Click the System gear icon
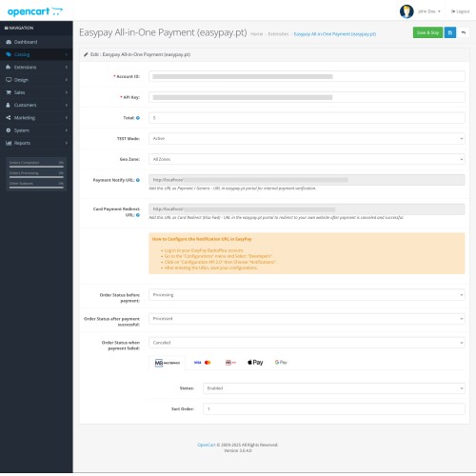This screenshot has height=476, width=476. 9,130
